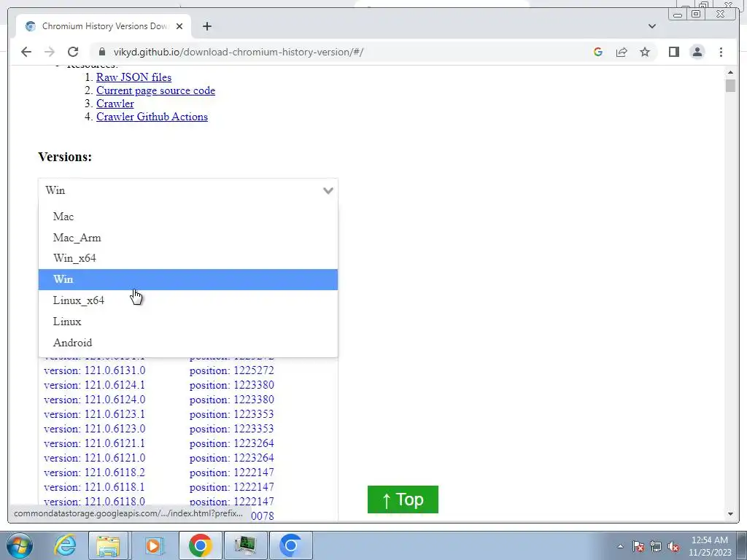Open volume control tray icon
The width and height of the screenshot is (747, 560).
click(673, 546)
